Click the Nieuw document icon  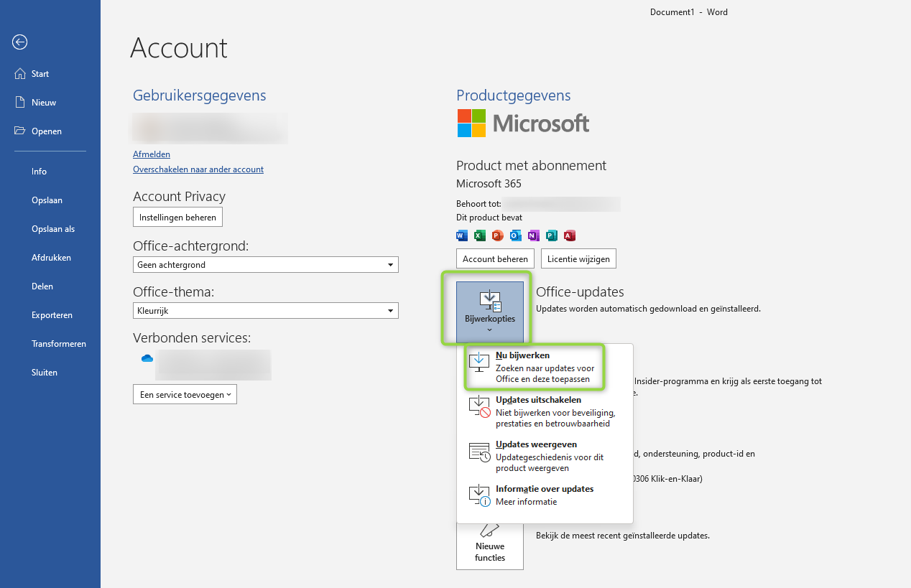19,102
